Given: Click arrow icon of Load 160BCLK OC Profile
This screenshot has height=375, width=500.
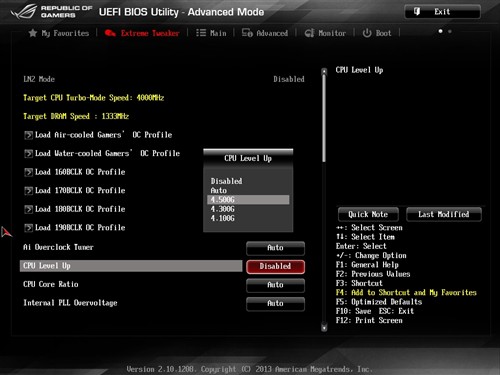Looking at the screenshot, I should 29,172.
